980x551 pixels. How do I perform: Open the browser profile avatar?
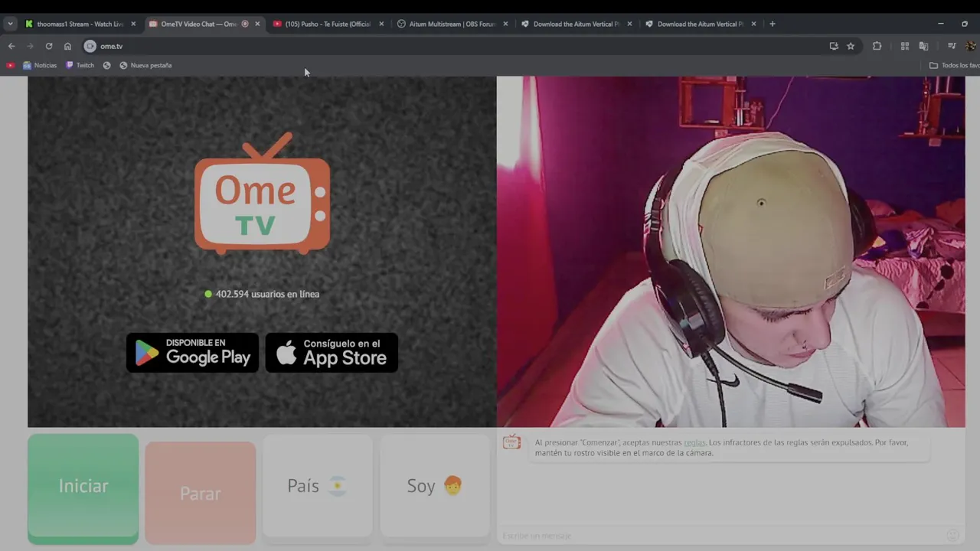971,46
